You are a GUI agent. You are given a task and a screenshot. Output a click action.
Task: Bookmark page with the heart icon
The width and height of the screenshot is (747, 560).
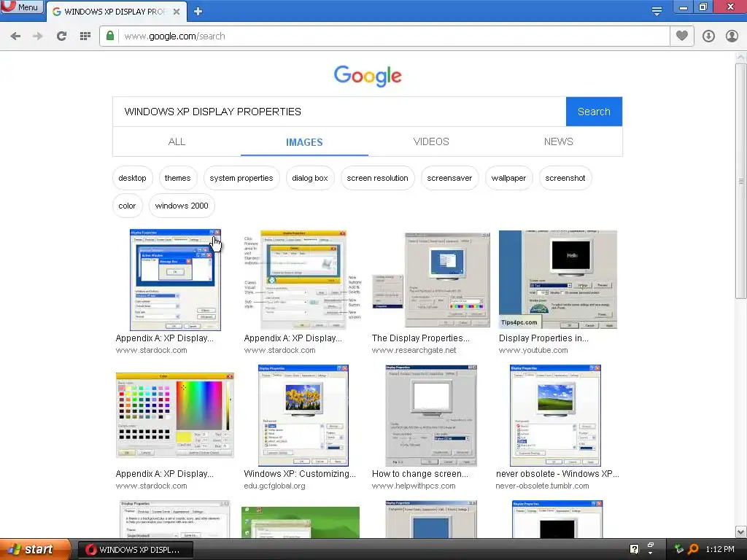click(x=682, y=36)
